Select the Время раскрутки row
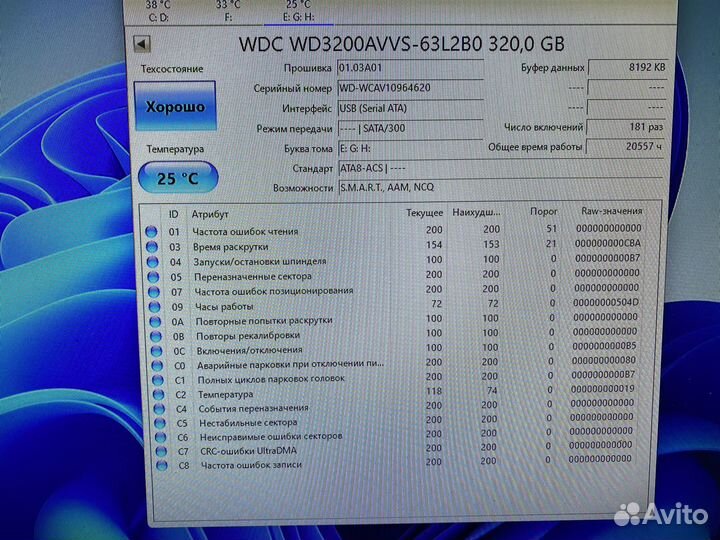720x540 pixels. click(394, 245)
